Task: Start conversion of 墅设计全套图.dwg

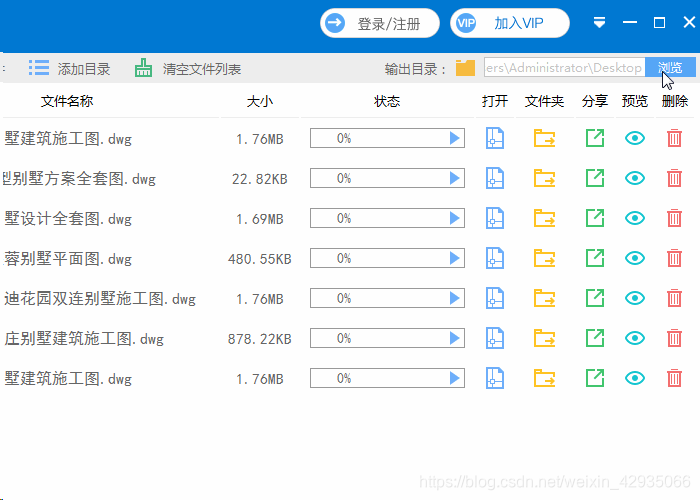Action: click(454, 218)
